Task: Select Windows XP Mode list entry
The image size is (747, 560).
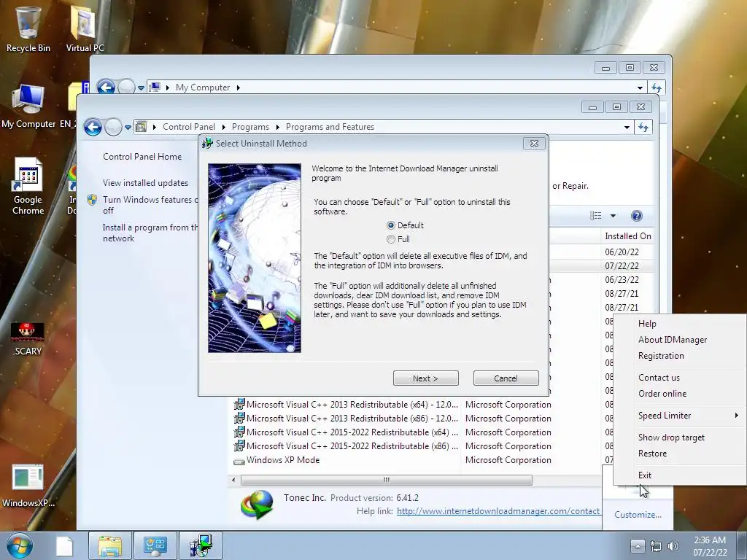Action: point(283,460)
